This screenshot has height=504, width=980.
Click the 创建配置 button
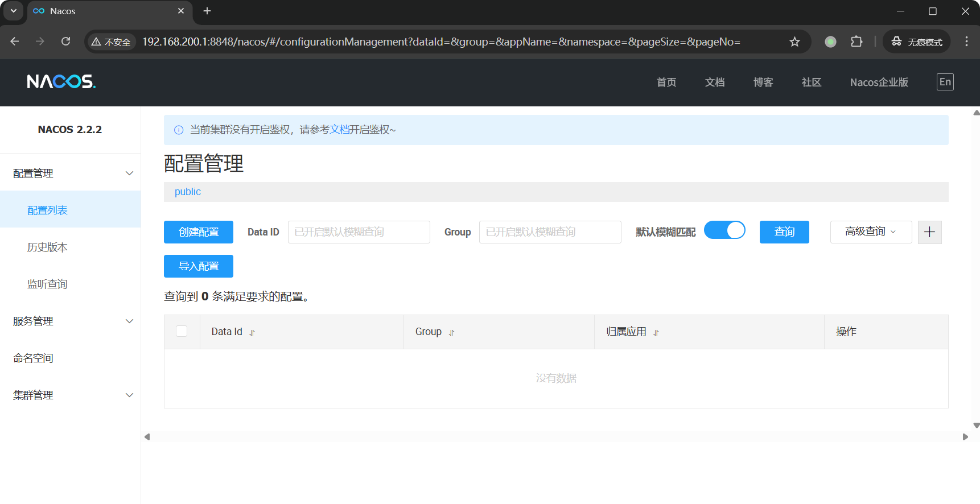tap(199, 232)
